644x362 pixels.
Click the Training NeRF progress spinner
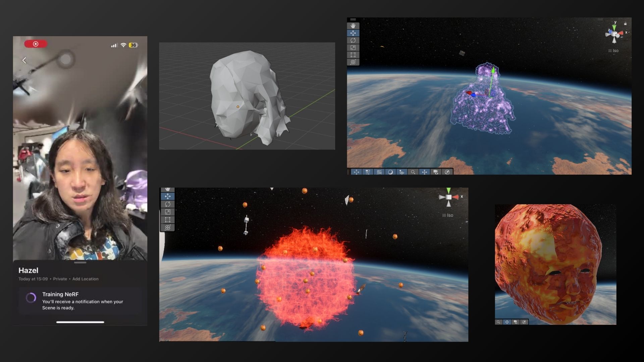31,298
